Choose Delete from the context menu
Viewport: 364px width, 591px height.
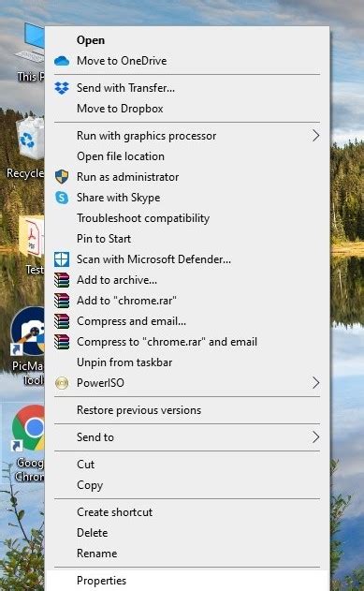tap(187, 533)
